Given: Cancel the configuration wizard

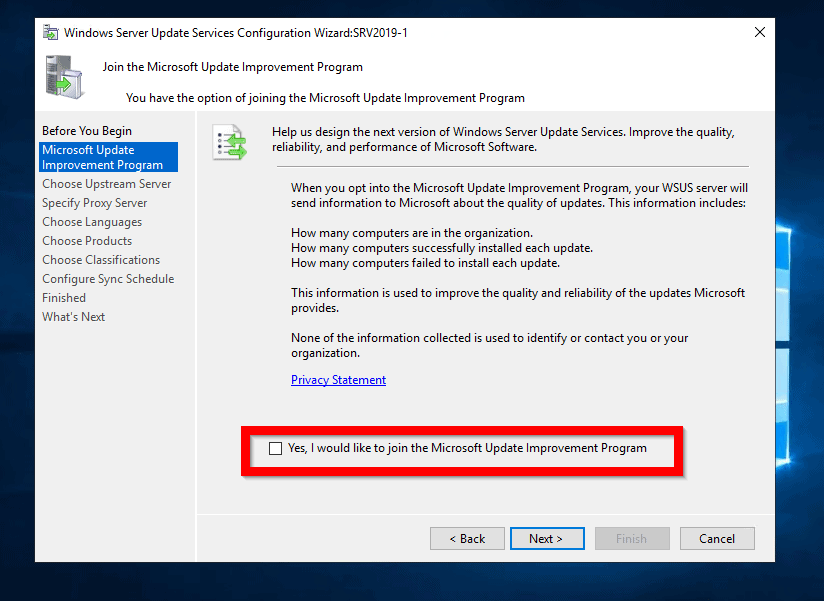Looking at the screenshot, I should click(x=717, y=538).
